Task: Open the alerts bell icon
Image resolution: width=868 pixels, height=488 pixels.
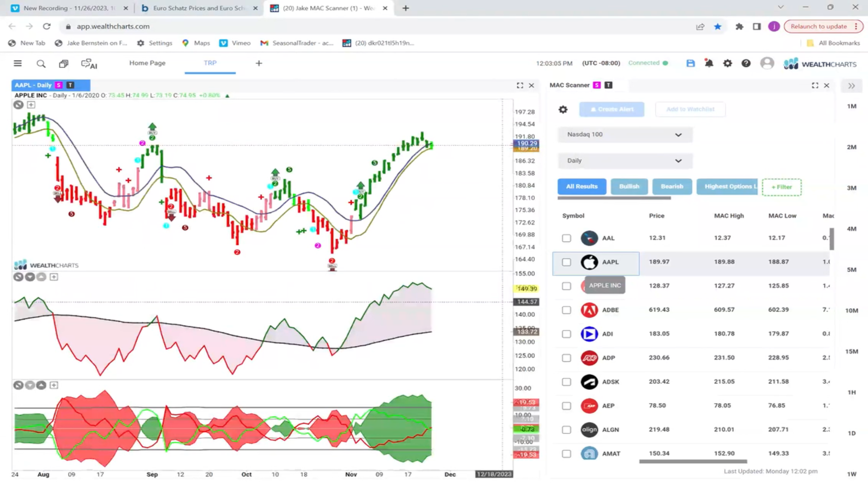Action: click(x=709, y=63)
